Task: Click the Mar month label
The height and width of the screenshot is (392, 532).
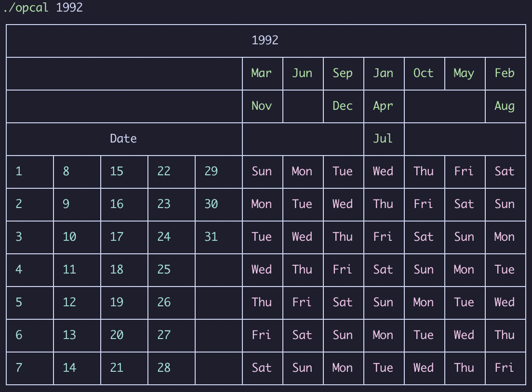Action: tap(262, 73)
